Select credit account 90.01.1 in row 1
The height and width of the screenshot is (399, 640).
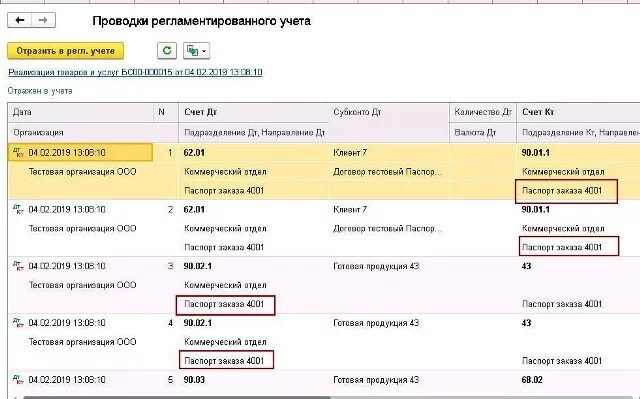(x=536, y=153)
